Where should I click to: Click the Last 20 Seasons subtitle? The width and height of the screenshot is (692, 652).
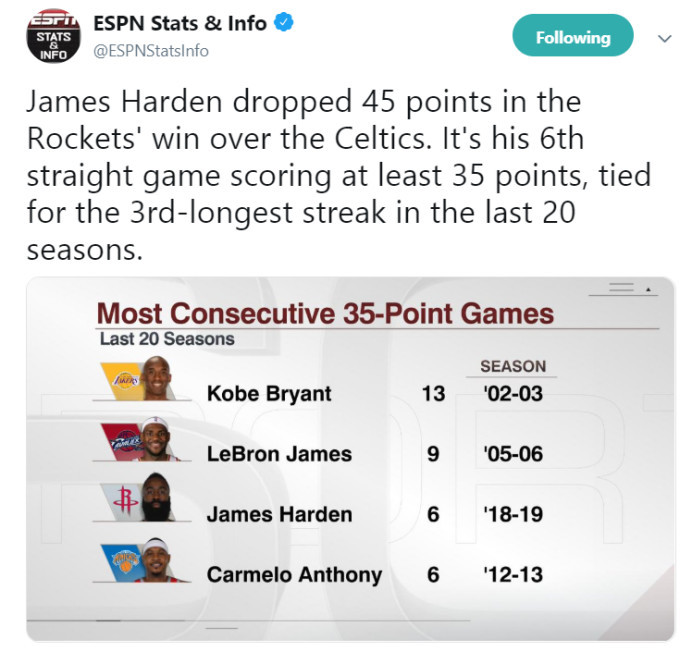click(167, 339)
